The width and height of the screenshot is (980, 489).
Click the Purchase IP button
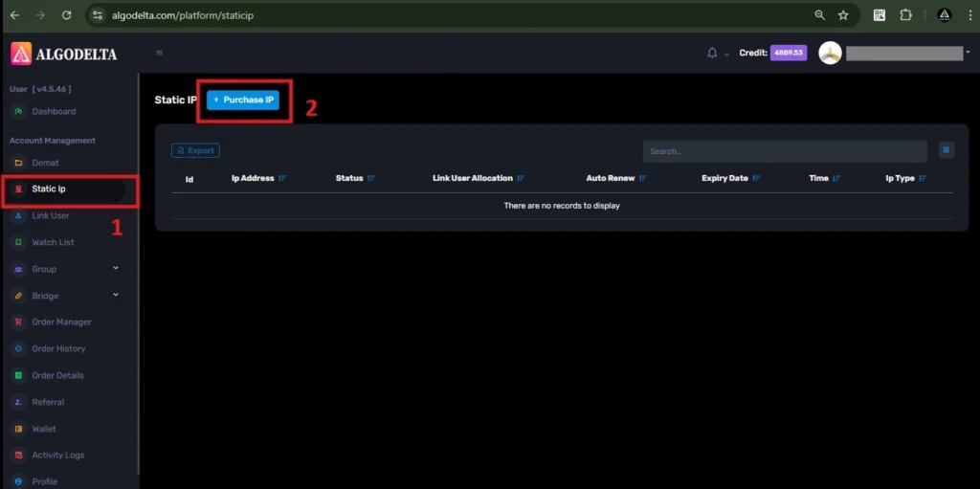(243, 100)
